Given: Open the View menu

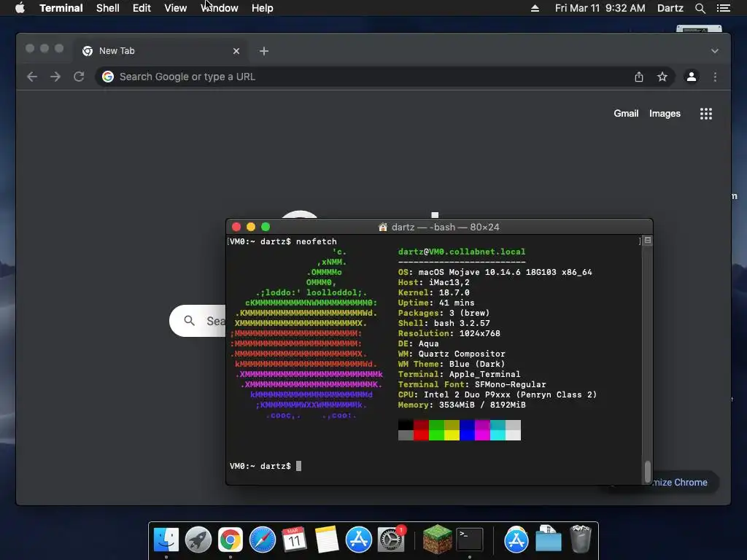Looking at the screenshot, I should (175, 8).
